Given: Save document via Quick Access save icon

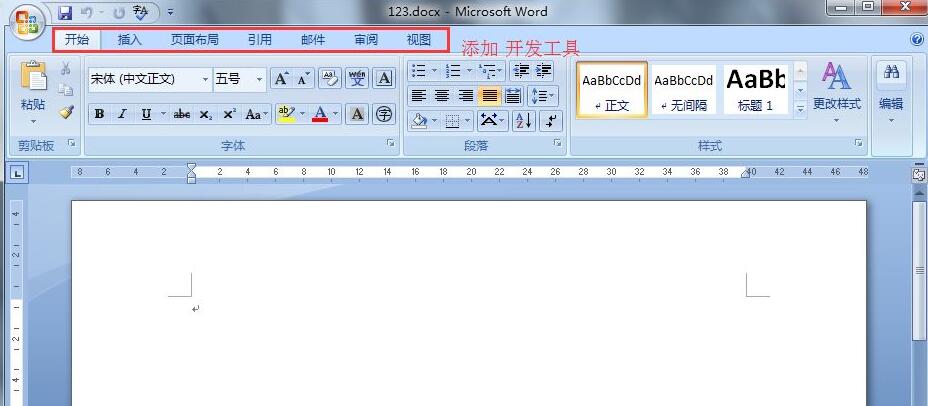Looking at the screenshot, I should (x=65, y=11).
